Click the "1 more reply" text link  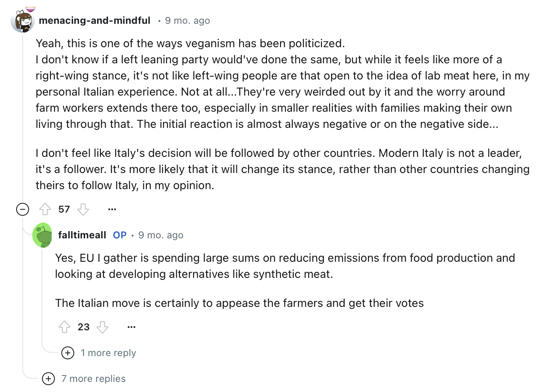[x=108, y=353]
